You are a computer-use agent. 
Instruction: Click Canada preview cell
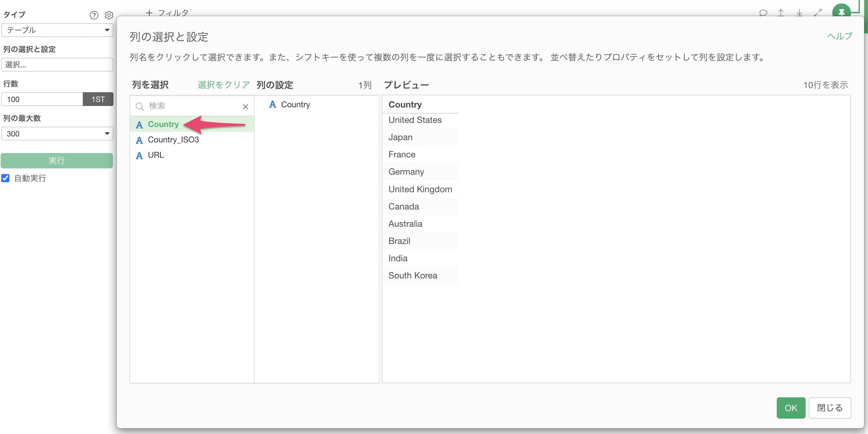click(421, 206)
